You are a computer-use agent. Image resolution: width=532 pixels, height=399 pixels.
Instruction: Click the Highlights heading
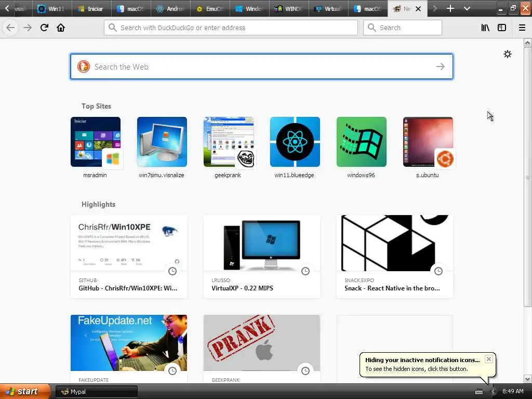(x=98, y=204)
